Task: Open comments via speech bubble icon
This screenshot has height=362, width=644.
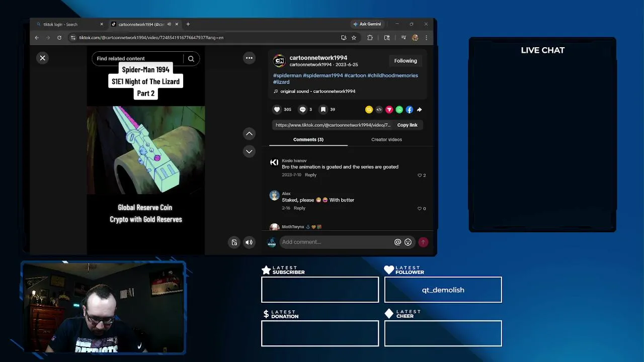Action: click(x=302, y=110)
